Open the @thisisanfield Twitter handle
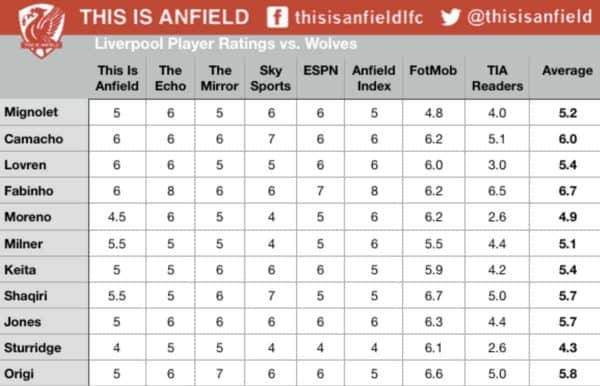This screenshot has height=386, width=600. [x=530, y=17]
